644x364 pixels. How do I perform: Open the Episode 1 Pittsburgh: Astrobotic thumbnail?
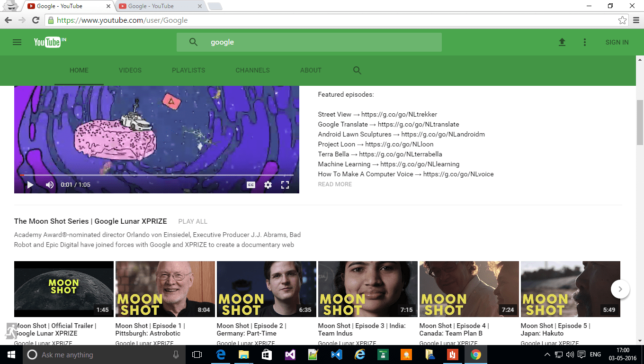tap(165, 289)
